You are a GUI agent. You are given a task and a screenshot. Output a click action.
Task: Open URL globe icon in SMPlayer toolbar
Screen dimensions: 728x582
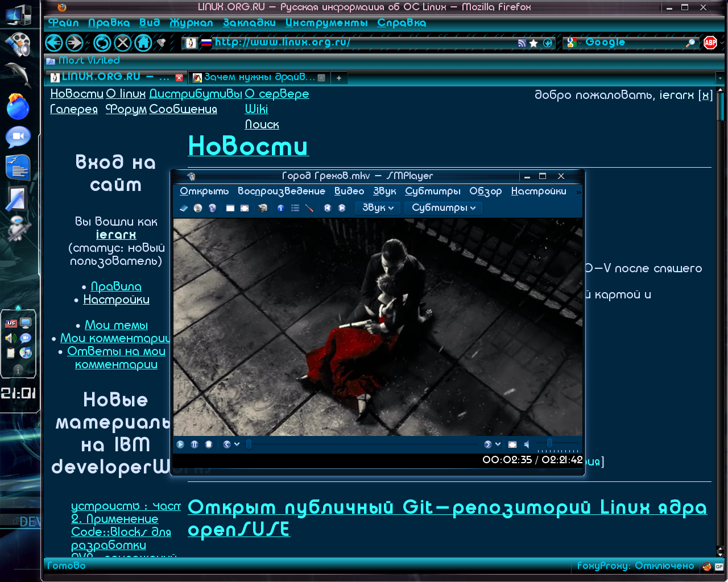(x=212, y=208)
